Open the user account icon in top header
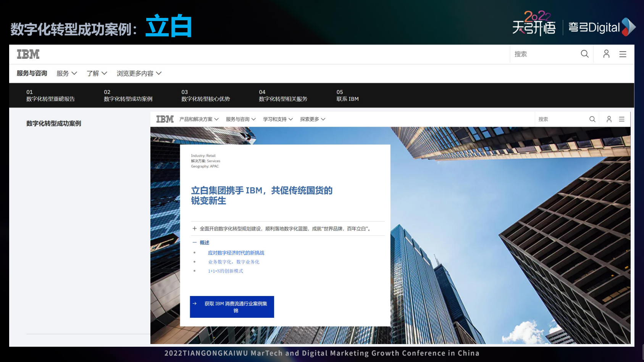The height and width of the screenshot is (362, 644). (x=606, y=54)
